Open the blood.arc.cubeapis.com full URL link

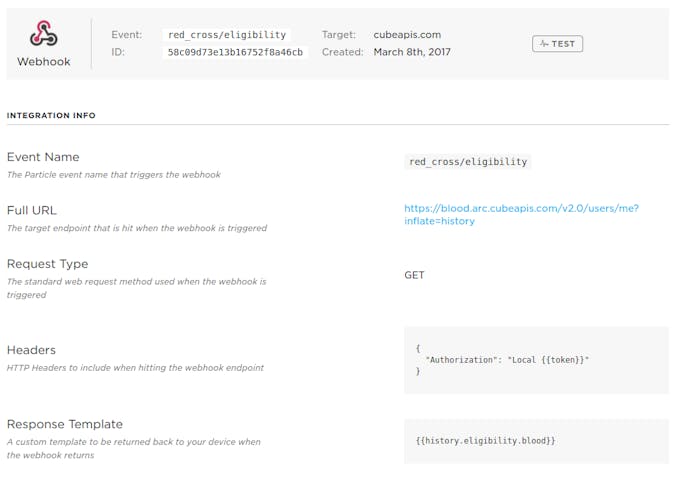point(521,215)
